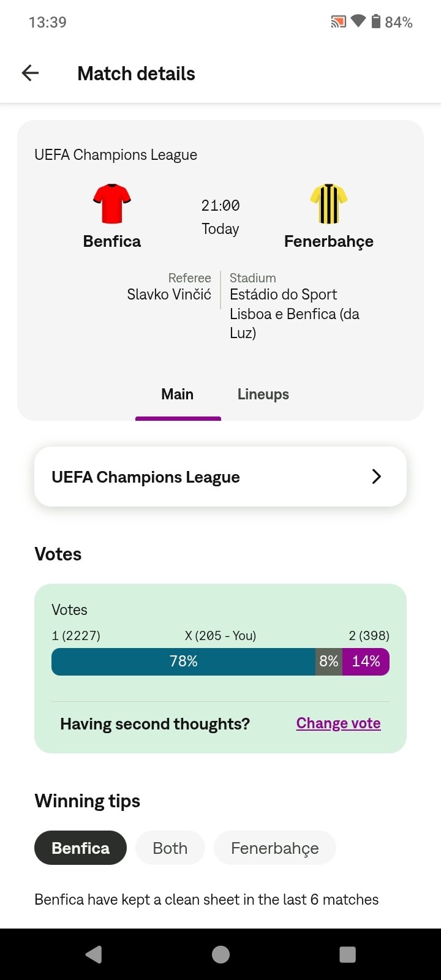Tap Benfica red jersey icon

coord(112,203)
